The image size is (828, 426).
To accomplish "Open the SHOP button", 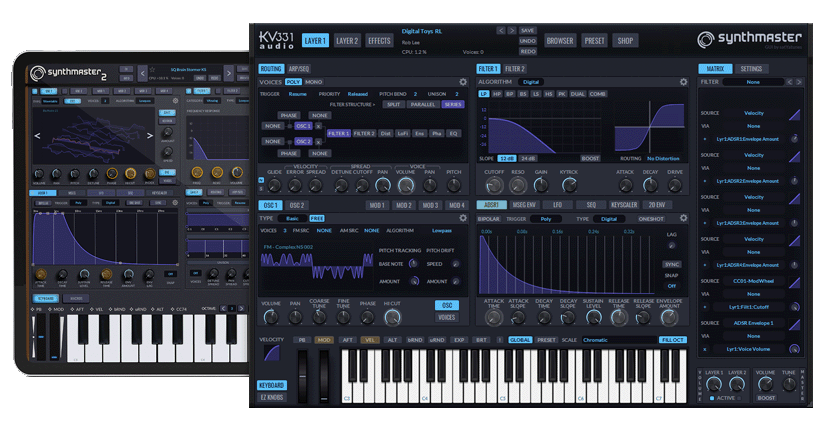I will tap(625, 41).
